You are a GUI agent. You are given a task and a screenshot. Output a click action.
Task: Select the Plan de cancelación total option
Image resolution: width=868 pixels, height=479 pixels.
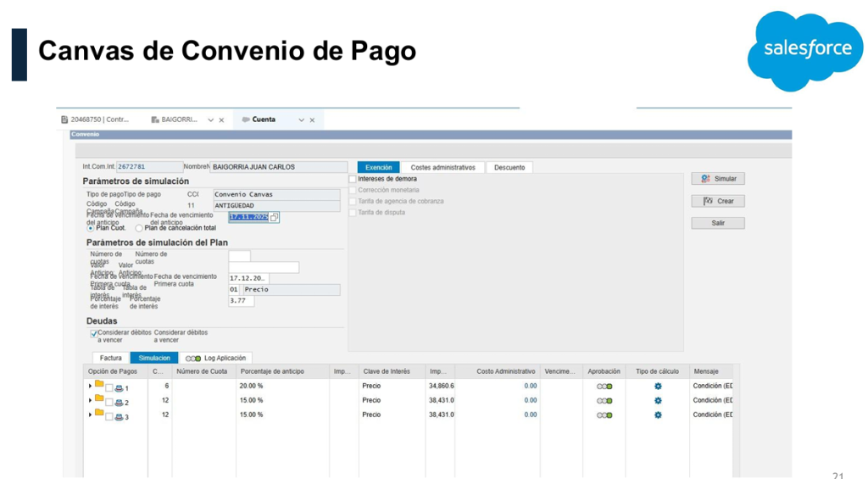pyautogui.click(x=139, y=228)
